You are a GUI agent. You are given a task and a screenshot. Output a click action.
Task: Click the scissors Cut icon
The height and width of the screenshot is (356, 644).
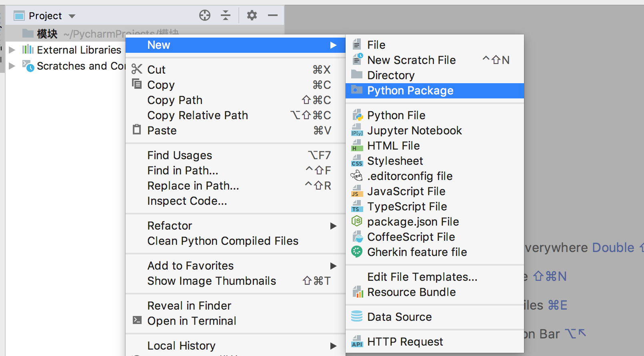137,69
